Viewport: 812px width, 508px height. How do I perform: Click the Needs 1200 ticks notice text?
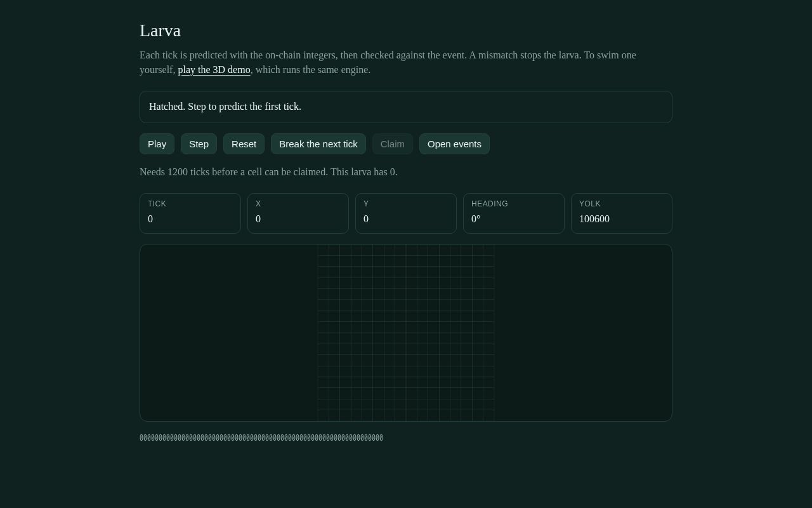point(268,172)
